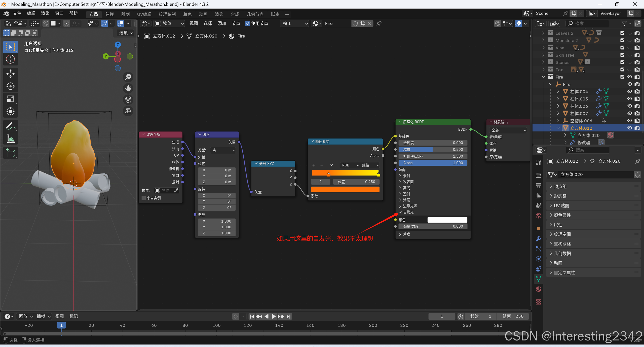644x347 pixels.
Task: Click the white emission color swatch
Action: (447, 220)
